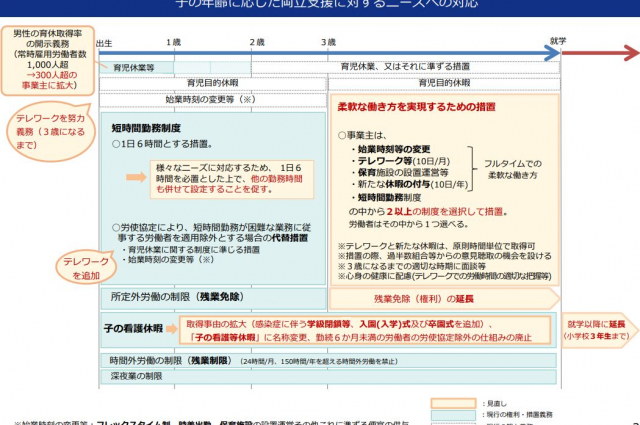Screen dimensions: 640x425
Task: Click the red text 他の勤務時間も併せて設定
Action: tap(229, 184)
